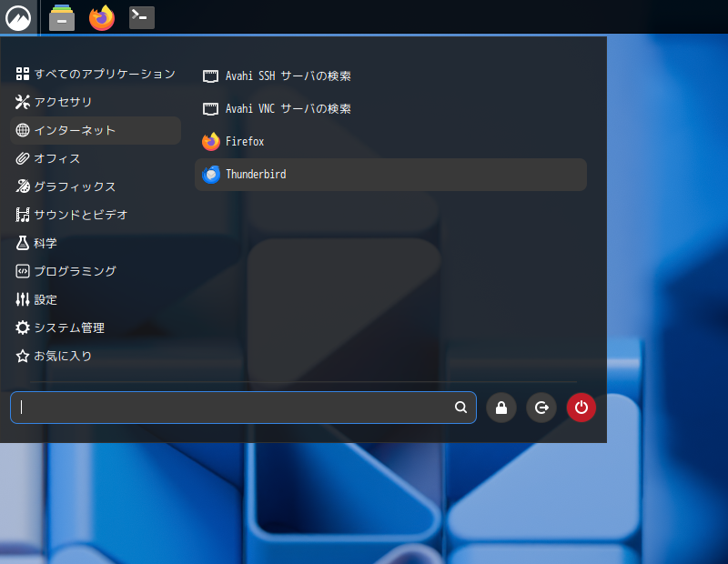Select the インターネット category

pyautogui.click(x=96, y=130)
